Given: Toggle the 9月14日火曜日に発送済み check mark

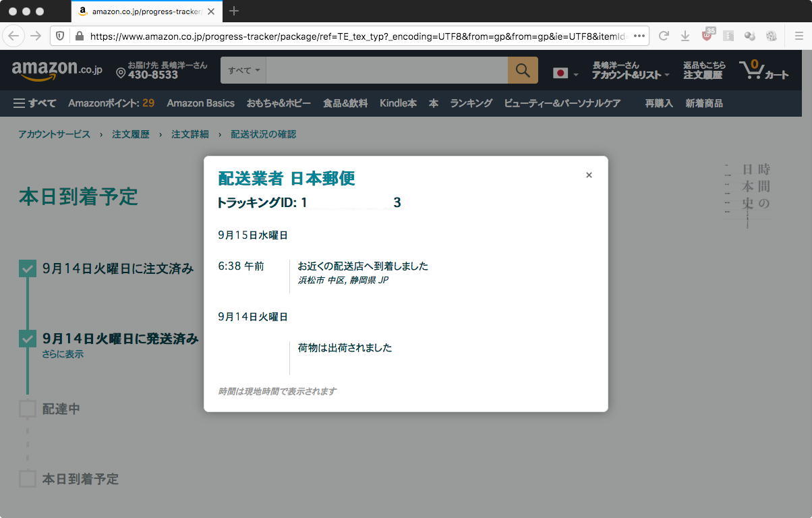Looking at the screenshot, I should (x=28, y=339).
